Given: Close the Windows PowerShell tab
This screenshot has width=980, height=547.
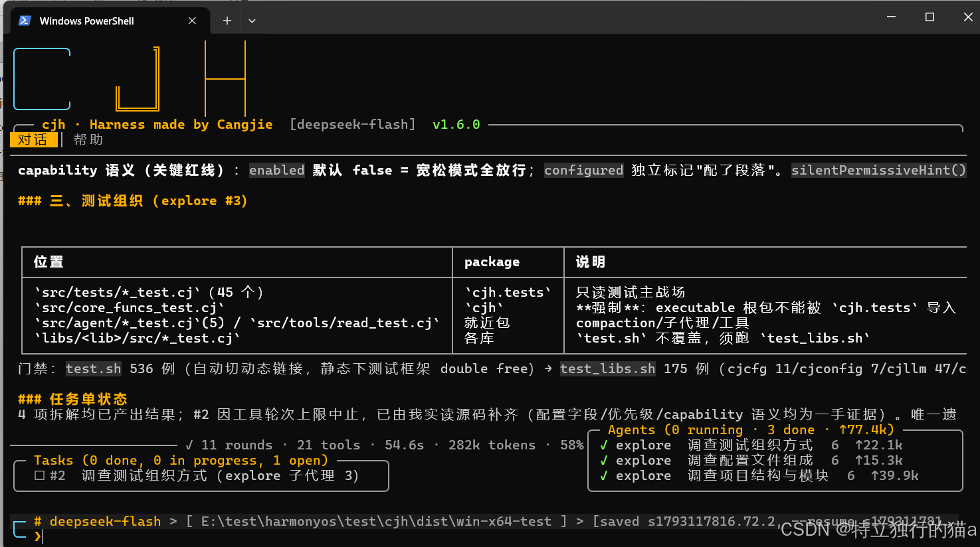Looking at the screenshot, I should 192,21.
